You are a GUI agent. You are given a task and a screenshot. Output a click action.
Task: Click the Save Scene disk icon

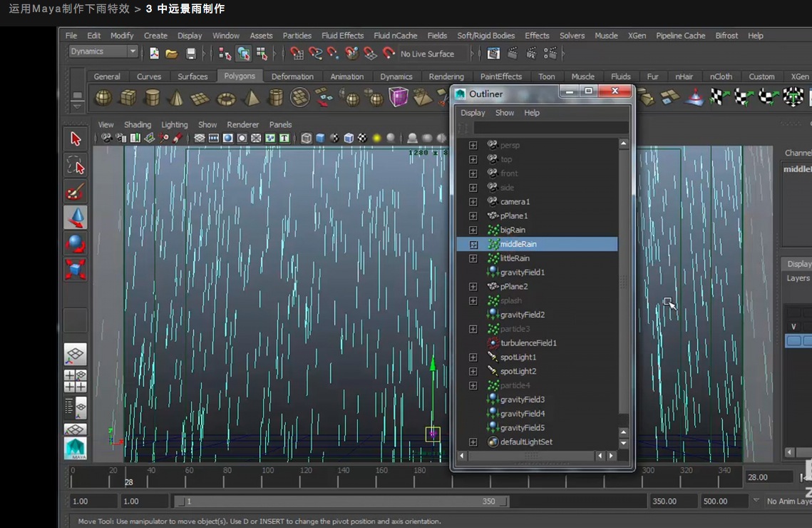pyautogui.click(x=190, y=54)
